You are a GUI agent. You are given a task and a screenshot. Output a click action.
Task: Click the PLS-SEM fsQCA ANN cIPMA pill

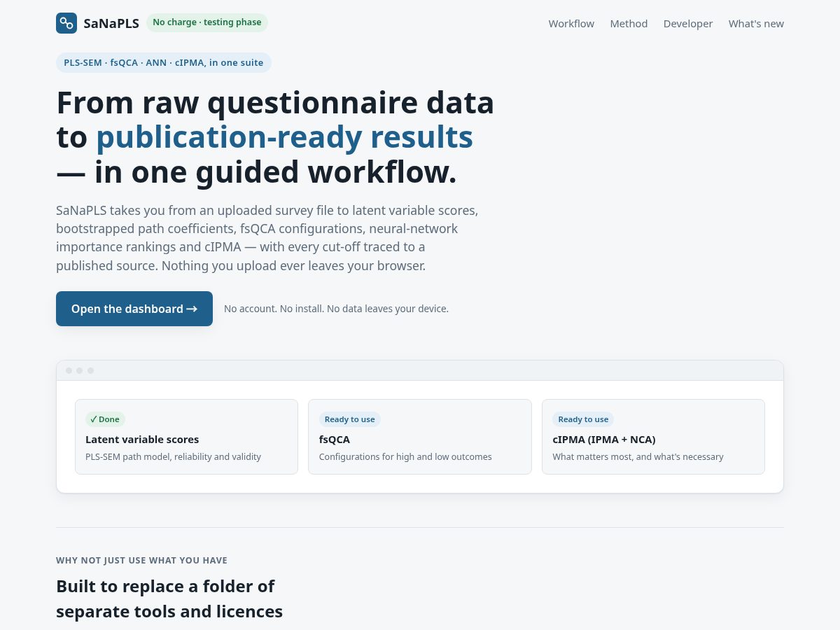pyautogui.click(x=164, y=62)
